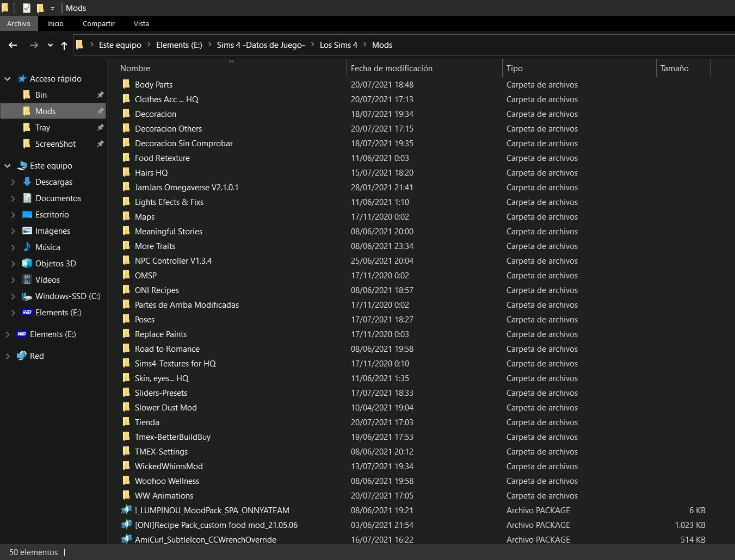Navigate to Sims 4 -Datos de Juego- breadcrumb
This screenshot has height=560, width=735.
[x=261, y=45]
